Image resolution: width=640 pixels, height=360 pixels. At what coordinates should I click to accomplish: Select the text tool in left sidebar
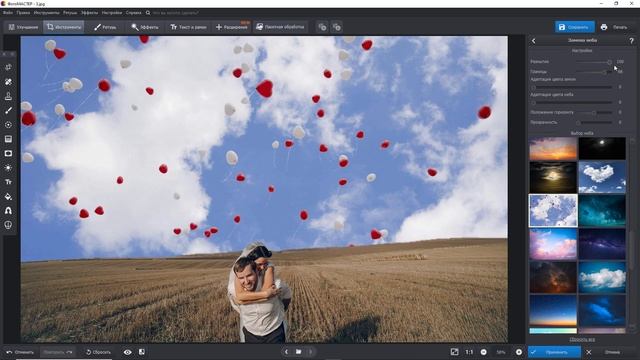[8, 182]
